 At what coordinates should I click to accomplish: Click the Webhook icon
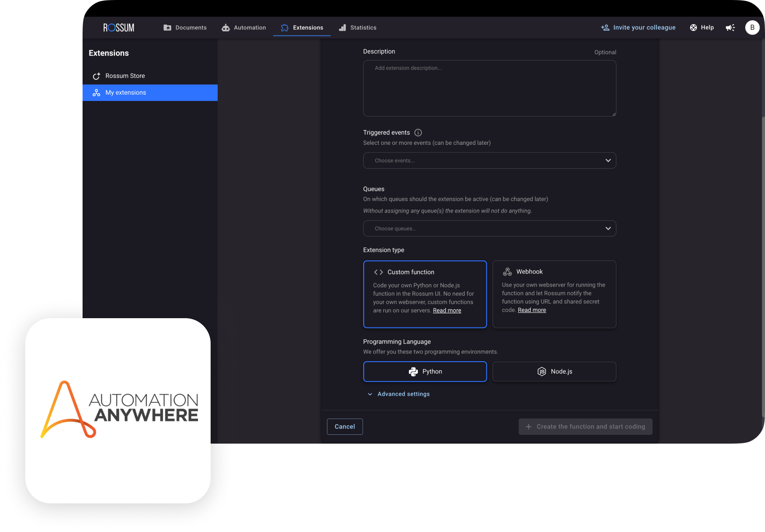[x=507, y=272]
